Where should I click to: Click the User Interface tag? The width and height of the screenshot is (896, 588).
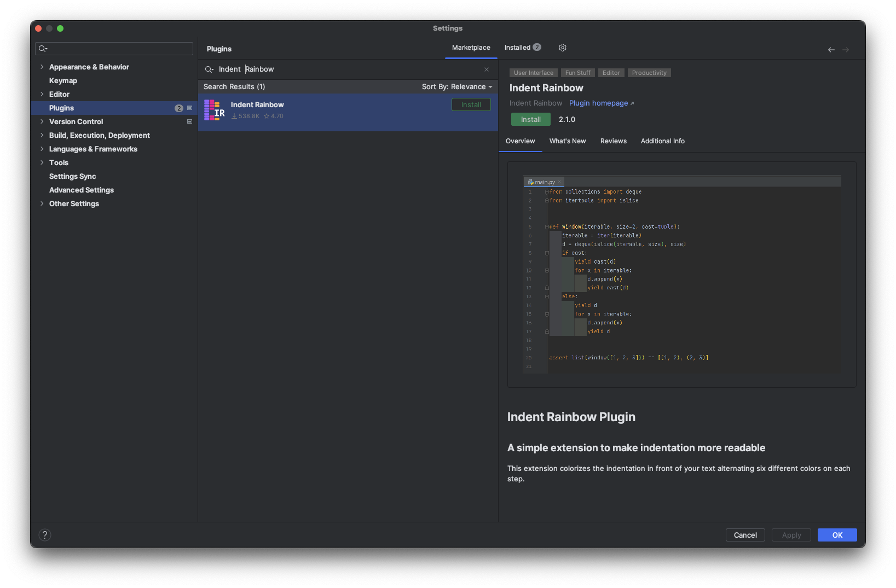pyautogui.click(x=534, y=73)
